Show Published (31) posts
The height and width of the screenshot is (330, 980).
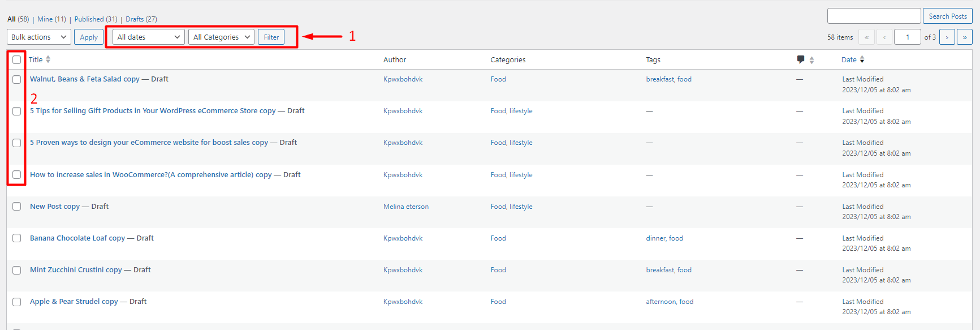coord(96,19)
